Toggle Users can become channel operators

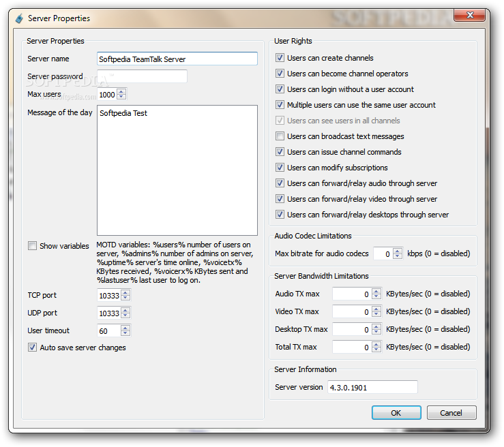pos(280,74)
